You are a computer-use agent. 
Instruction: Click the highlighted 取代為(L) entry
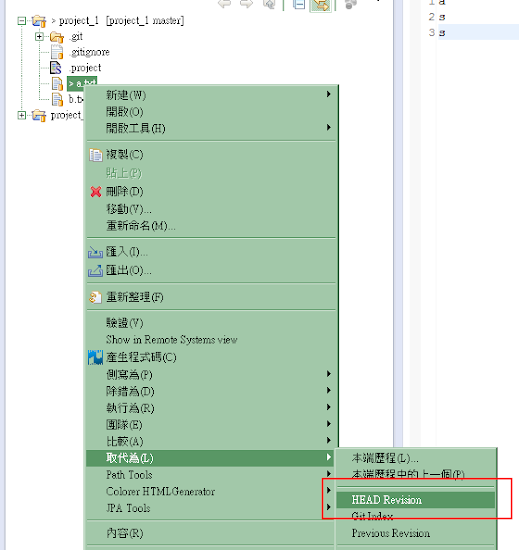pyautogui.click(x=211, y=458)
